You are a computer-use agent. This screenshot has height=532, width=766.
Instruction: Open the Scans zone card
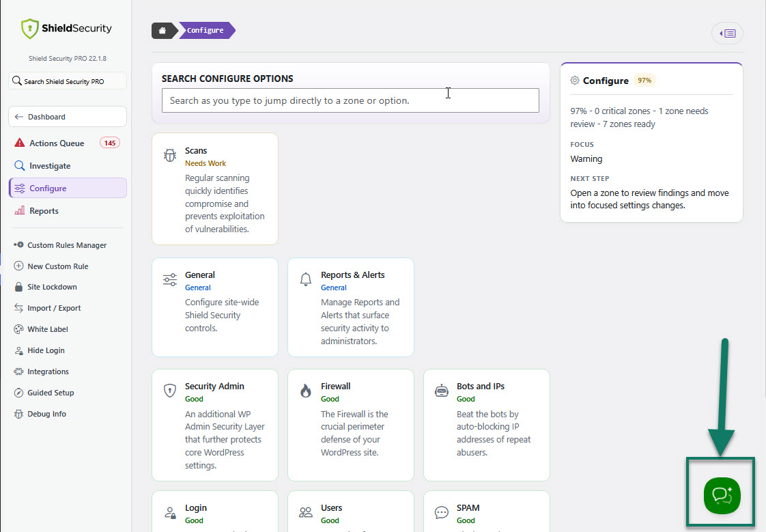coord(215,188)
